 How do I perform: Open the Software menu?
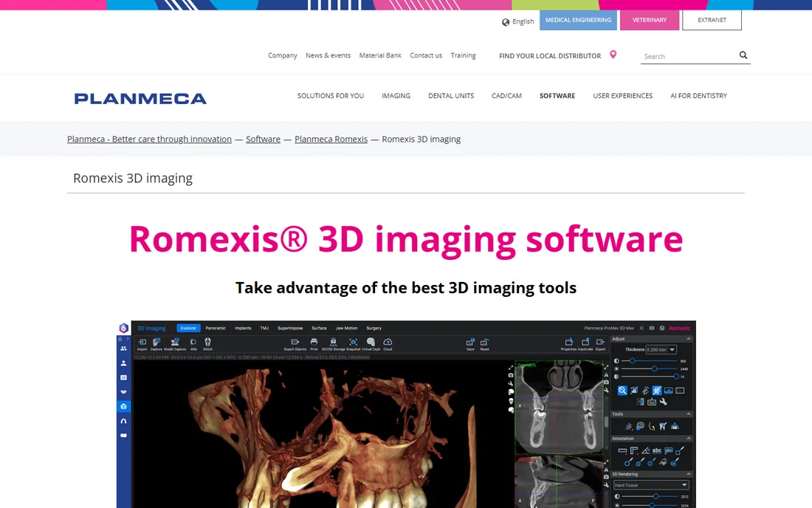pyautogui.click(x=557, y=96)
